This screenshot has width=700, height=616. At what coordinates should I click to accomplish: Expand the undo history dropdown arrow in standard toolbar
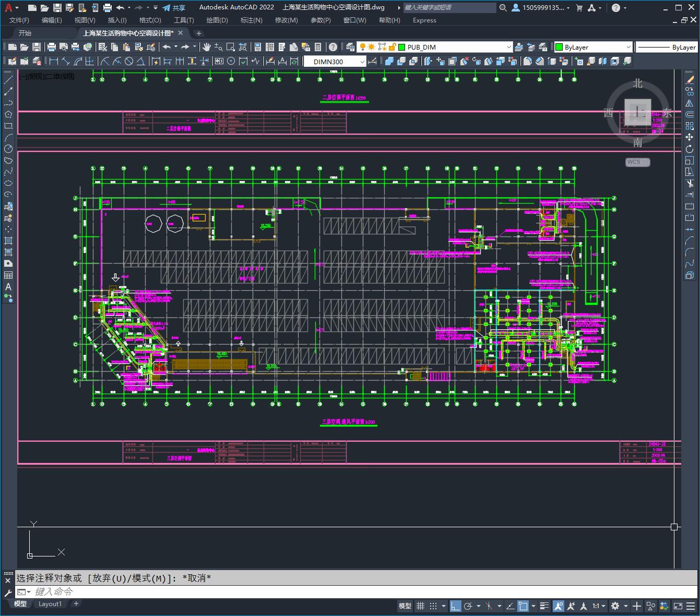click(176, 47)
